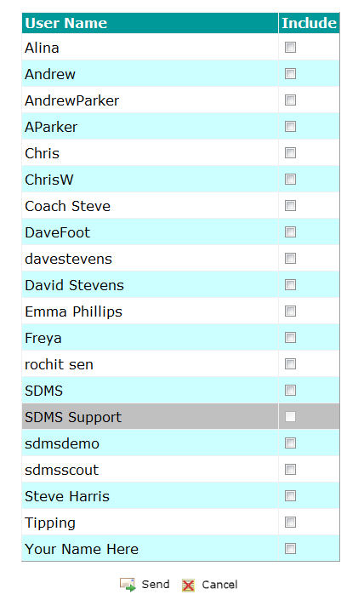Tick the Include checkbox for Freya
The height and width of the screenshot is (600, 364).
point(290,338)
